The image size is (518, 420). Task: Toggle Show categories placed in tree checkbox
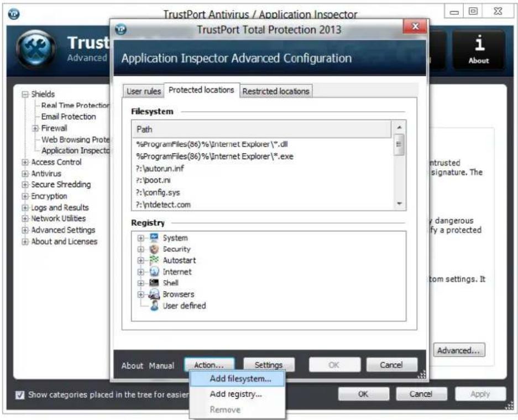(20, 395)
